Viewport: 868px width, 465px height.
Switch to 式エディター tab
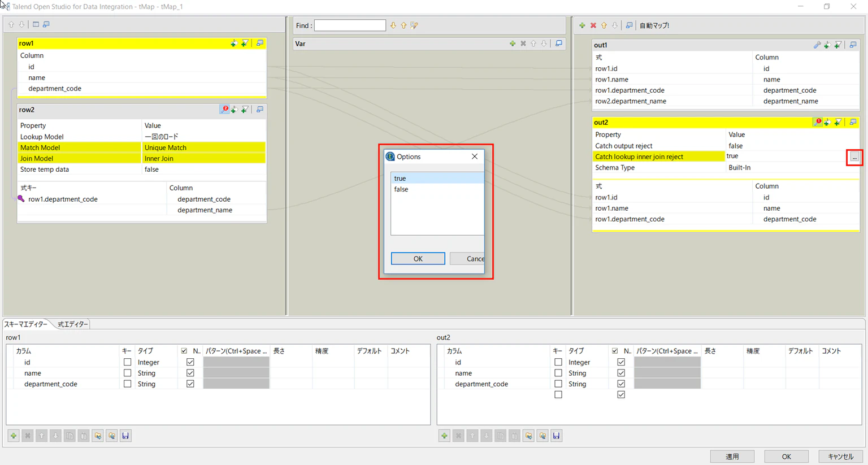point(73,324)
